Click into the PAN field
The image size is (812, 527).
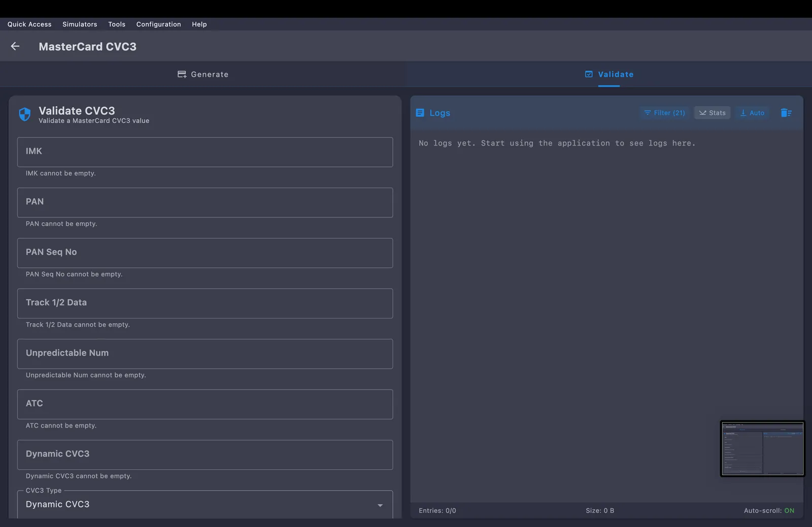click(x=205, y=202)
